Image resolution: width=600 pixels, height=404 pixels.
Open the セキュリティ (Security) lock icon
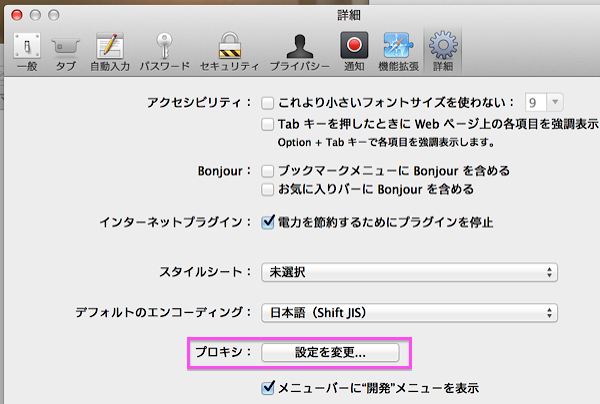tap(229, 52)
